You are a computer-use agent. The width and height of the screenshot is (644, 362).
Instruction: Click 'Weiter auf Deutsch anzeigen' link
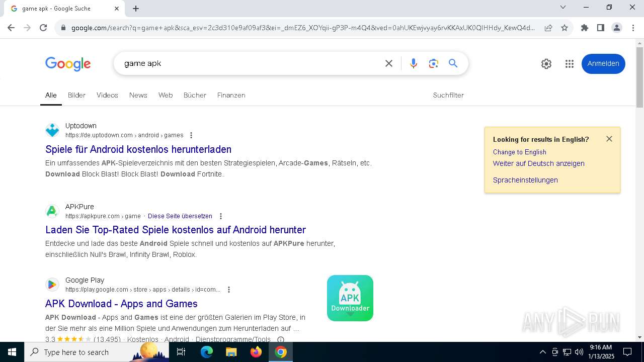pyautogui.click(x=539, y=163)
